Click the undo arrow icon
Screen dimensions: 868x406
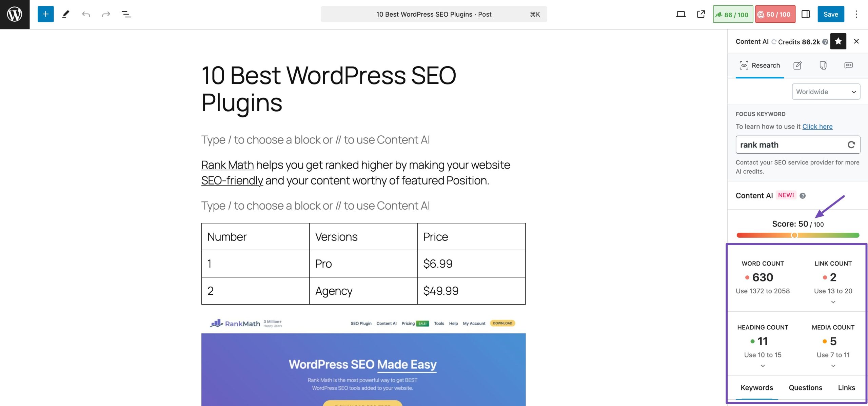pyautogui.click(x=86, y=13)
